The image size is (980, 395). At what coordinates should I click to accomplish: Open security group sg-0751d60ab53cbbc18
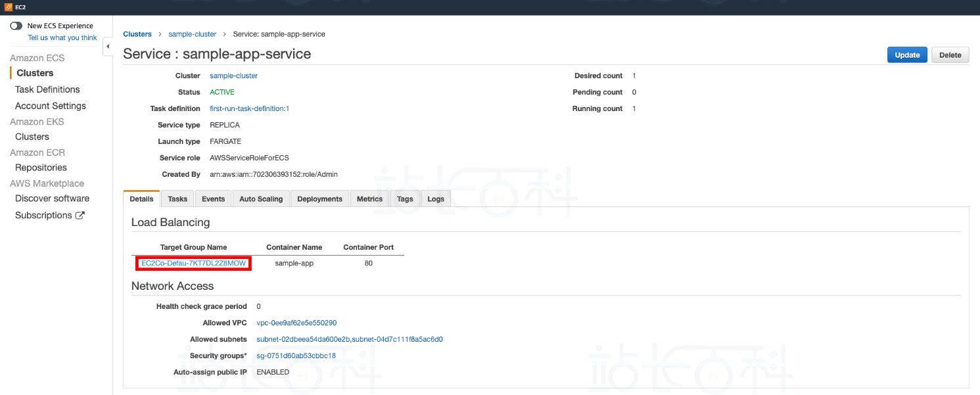click(296, 356)
